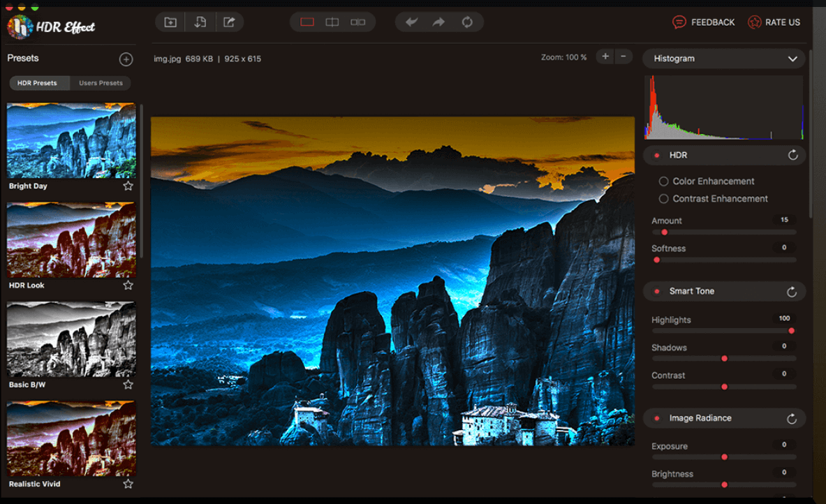The width and height of the screenshot is (826, 504).
Task: Reset the Smart Tone adjustments
Action: (x=791, y=291)
